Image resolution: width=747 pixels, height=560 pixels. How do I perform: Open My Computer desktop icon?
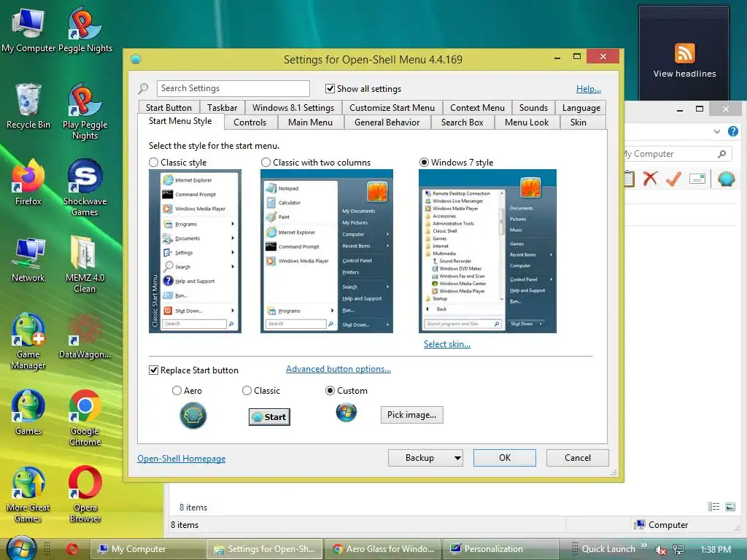pos(28,29)
